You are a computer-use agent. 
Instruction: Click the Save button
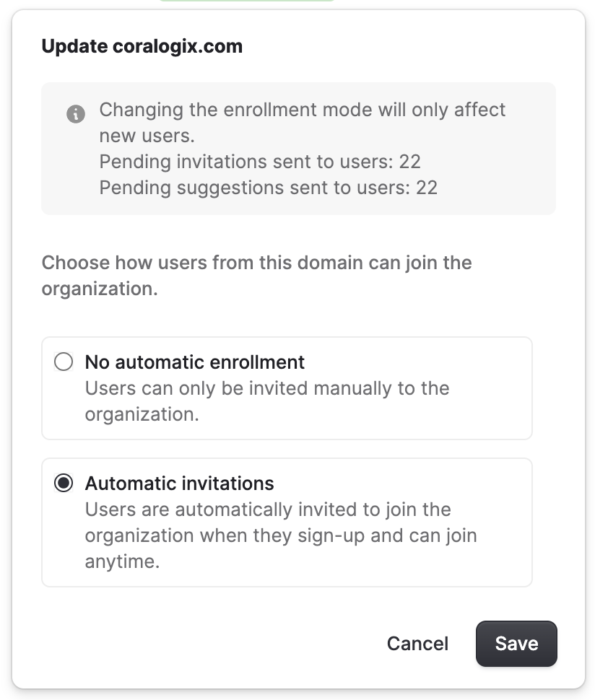(x=516, y=643)
